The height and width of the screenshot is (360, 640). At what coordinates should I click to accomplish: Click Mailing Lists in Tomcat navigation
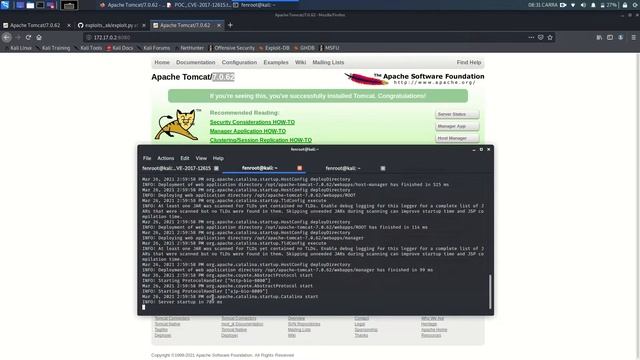(328, 62)
